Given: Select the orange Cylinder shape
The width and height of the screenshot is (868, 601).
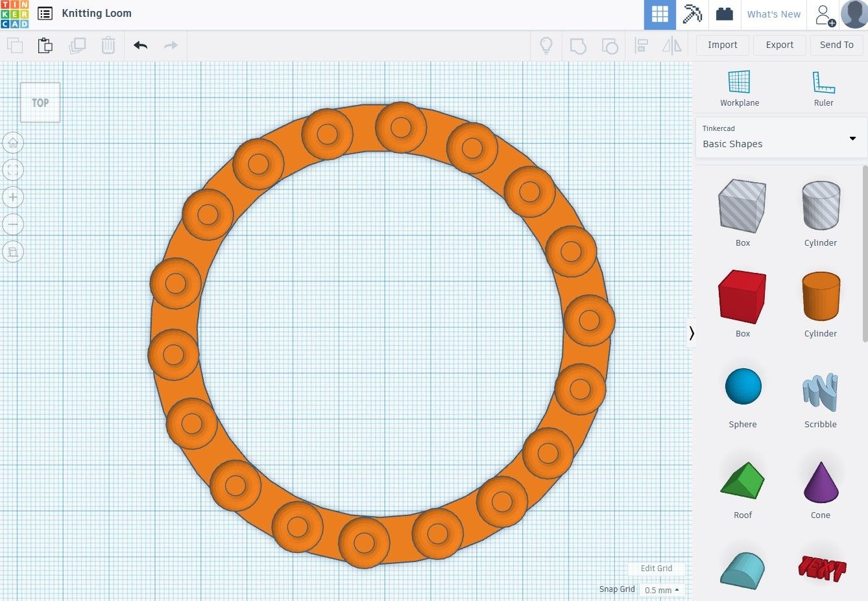Looking at the screenshot, I should tap(820, 296).
